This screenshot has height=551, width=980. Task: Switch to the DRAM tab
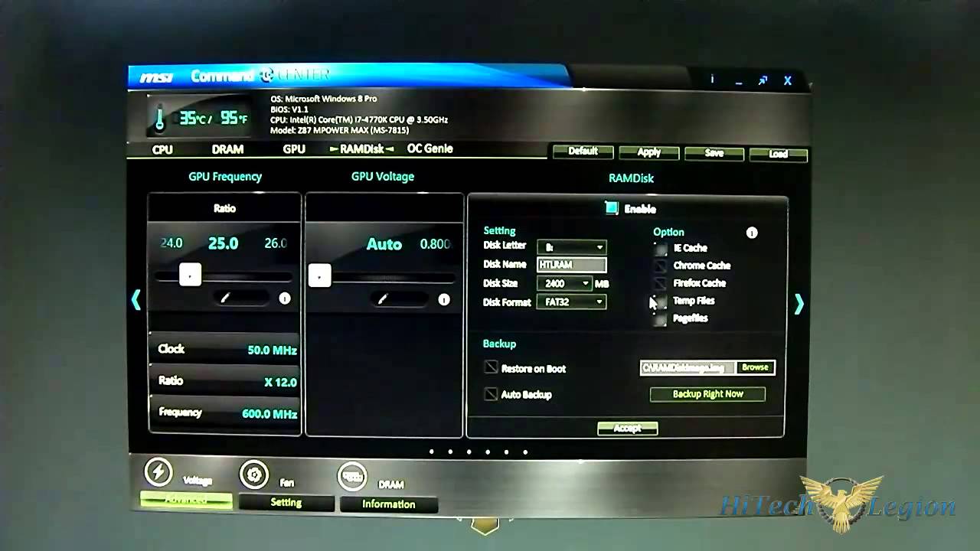[x=227, y=149]
